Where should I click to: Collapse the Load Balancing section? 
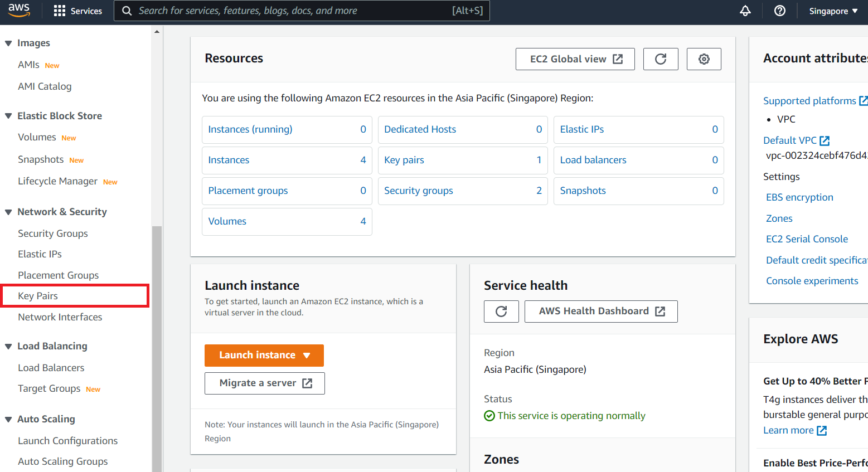(x=8, y=346)
